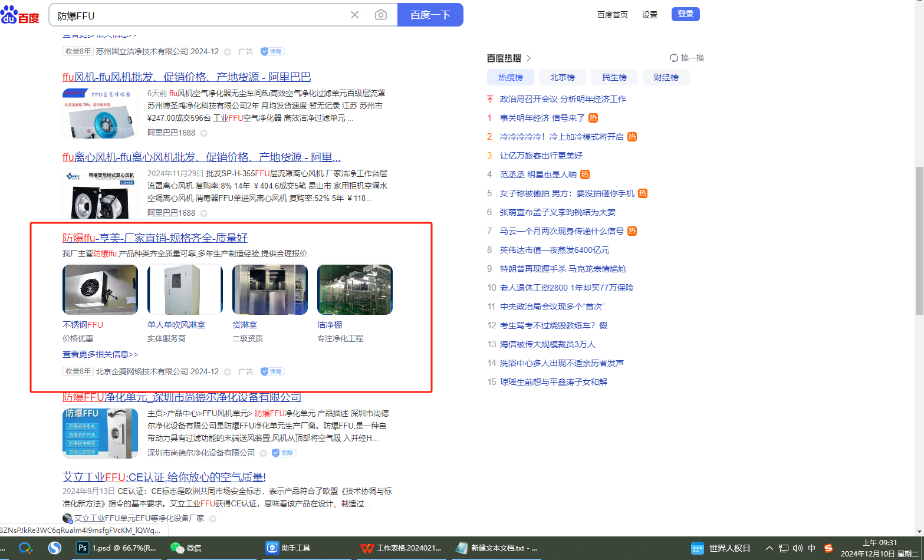Expand dropdown next to 深圳市尚德尔净化设备有限公司
This screenshot has height=560, width=924.
[x=264, y=453]
